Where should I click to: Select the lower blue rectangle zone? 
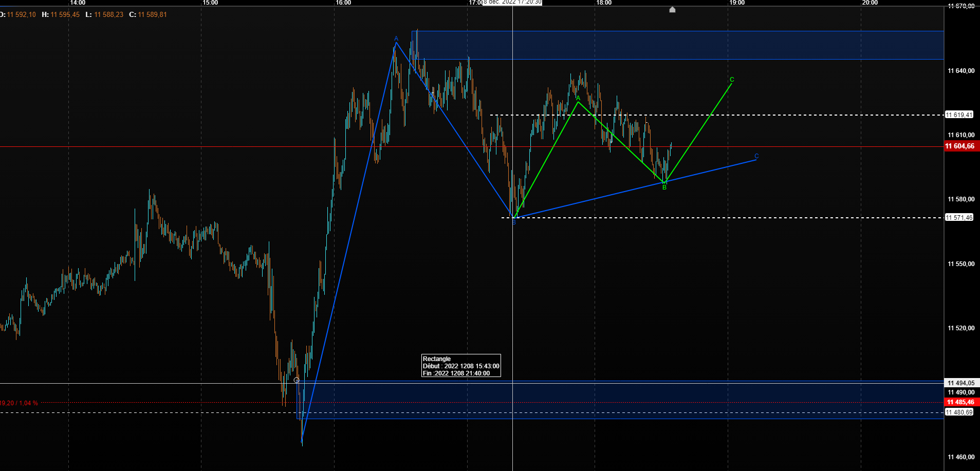tap(620, 400)
